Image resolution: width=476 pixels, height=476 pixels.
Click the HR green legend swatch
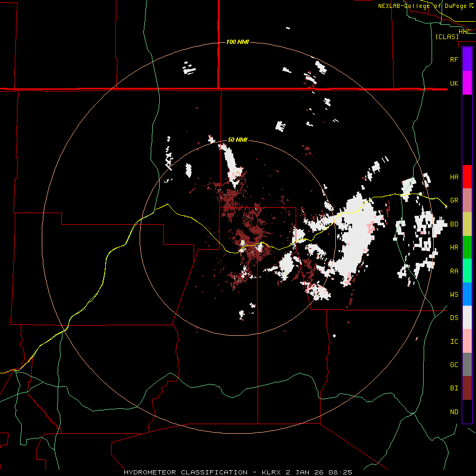click(x=467, y=248)
